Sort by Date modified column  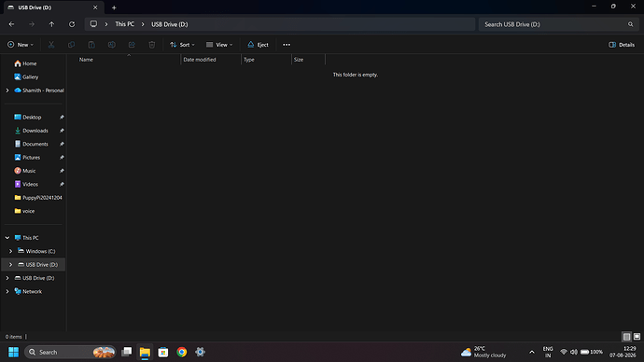[x=211, y=60]
